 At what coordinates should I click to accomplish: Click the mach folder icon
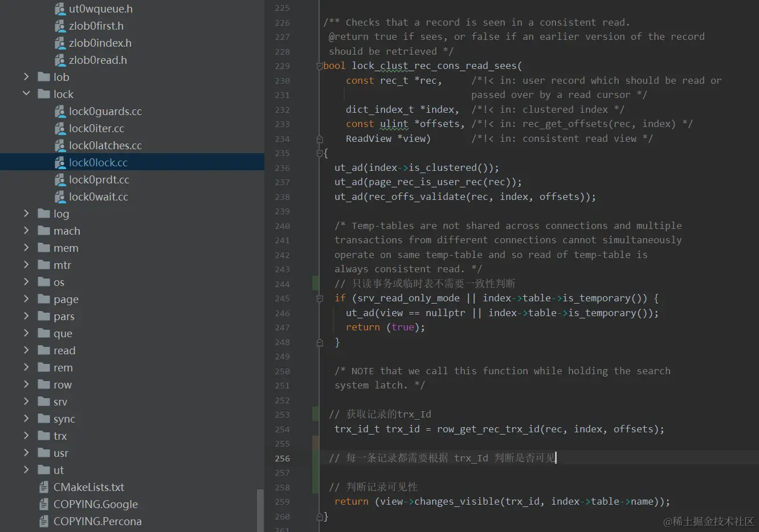[x=44, y=231]
